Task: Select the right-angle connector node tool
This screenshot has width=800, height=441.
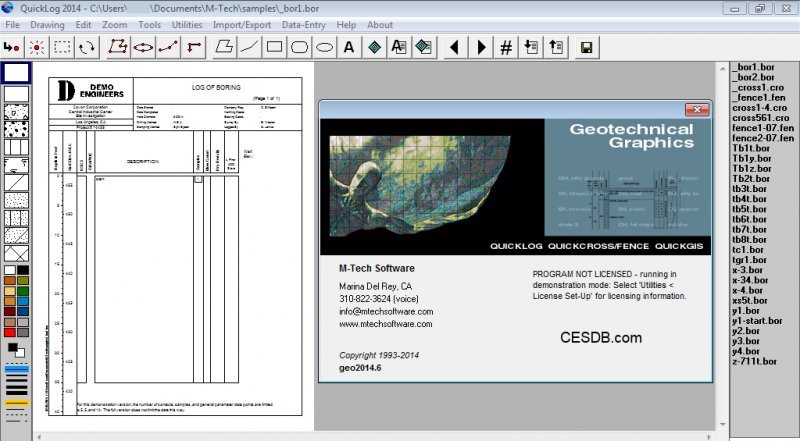Action: 194,47
